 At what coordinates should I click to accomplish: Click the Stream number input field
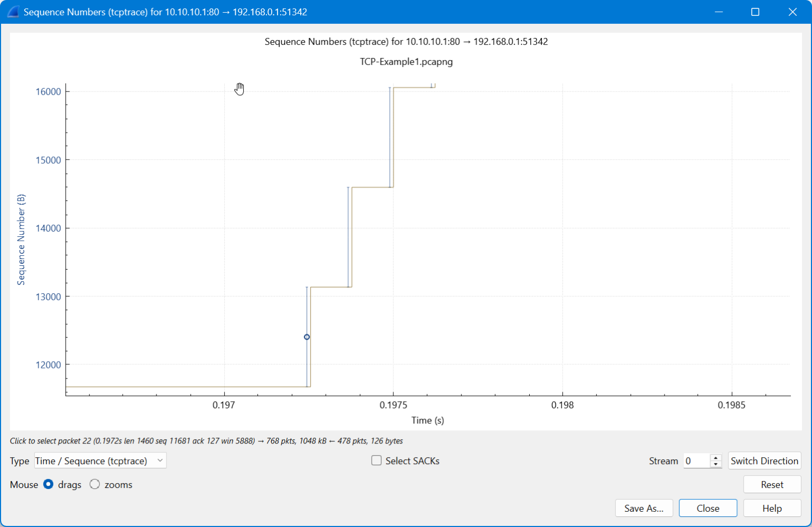coord(697,460)
